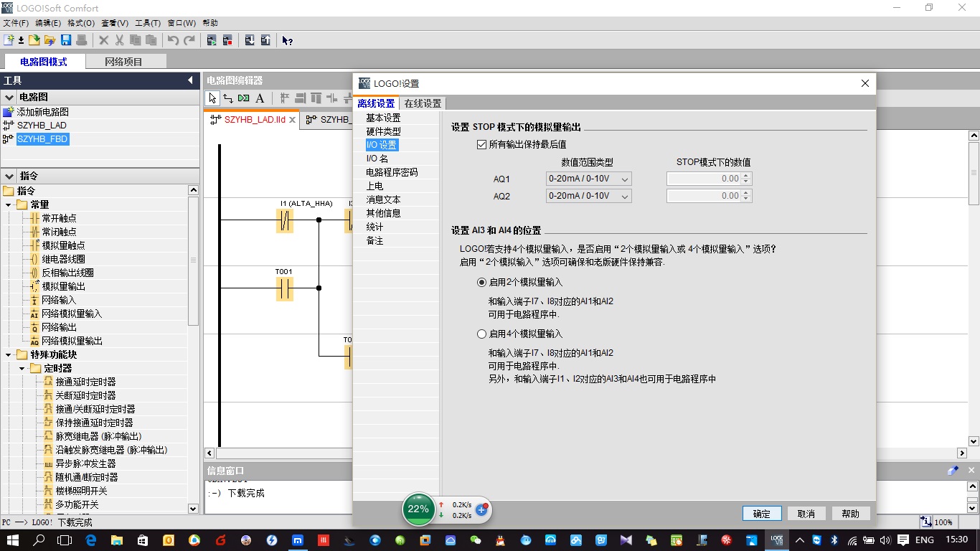Switch to 在线设置 tab in dialog
Screen dimensions: 980x551
coord(423,103)
